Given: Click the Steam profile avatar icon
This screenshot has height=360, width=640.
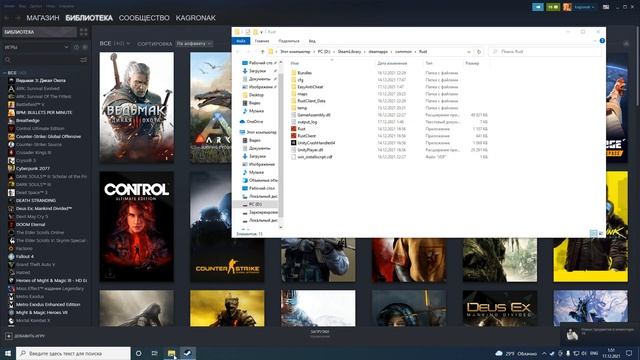Looking at the screenshot, I should 567,7.
